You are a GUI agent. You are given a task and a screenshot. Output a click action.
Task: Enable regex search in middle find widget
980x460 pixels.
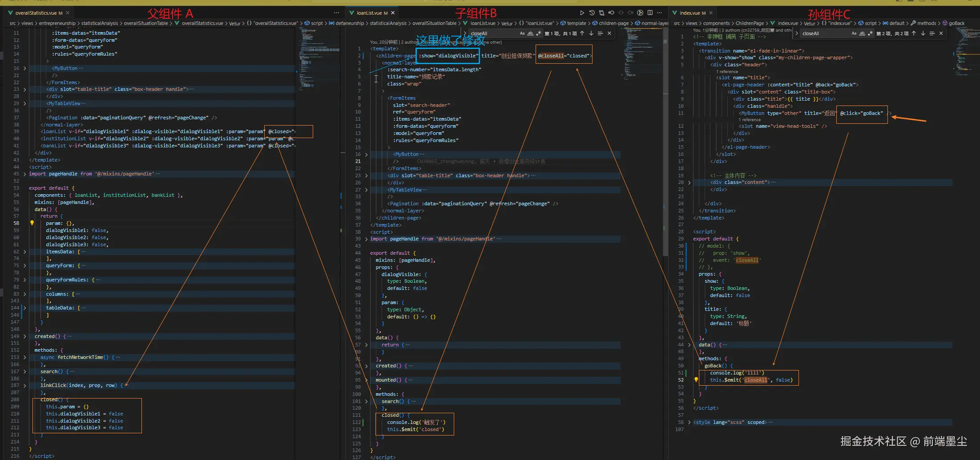(x=538, y=33)
